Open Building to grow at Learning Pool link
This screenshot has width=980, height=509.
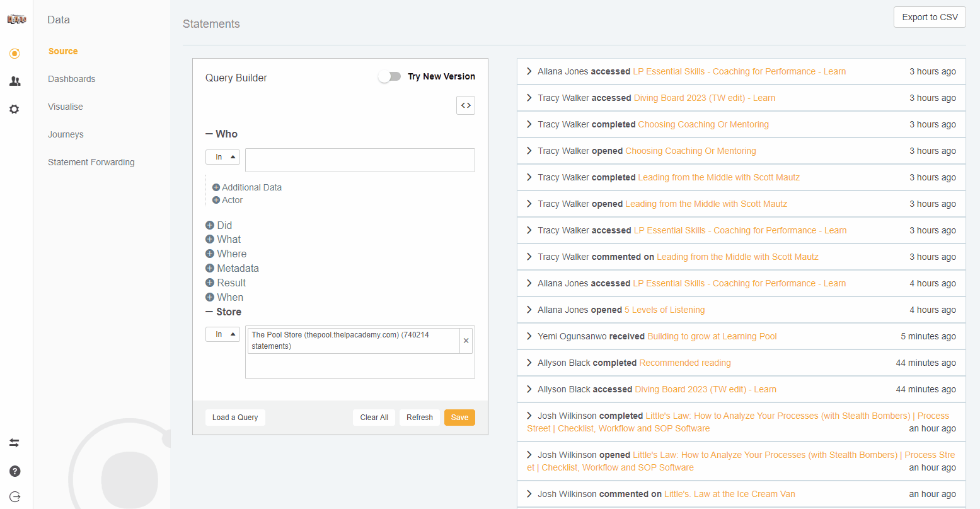click(712, 336)
